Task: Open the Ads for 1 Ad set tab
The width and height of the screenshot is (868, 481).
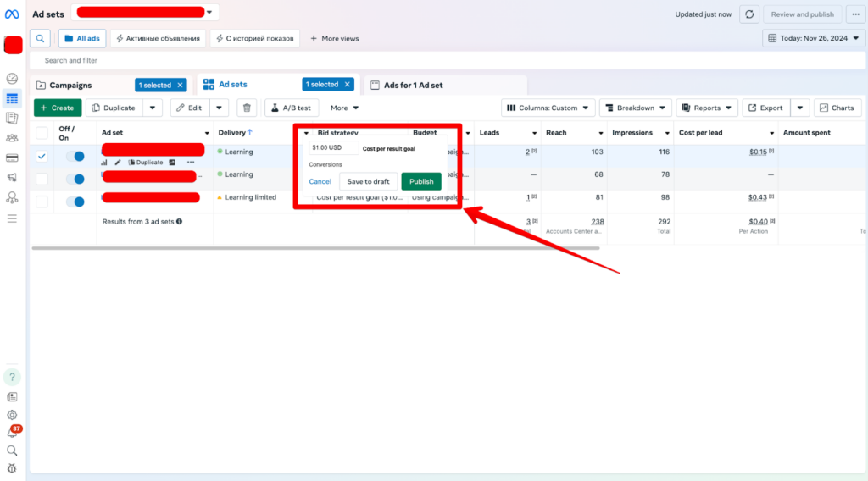Action: tap(413, 85)
